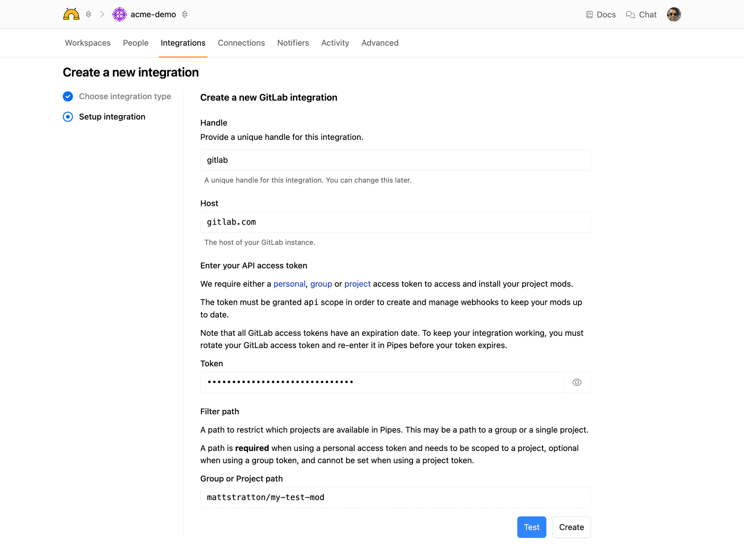Reveal the token with the eye icon

pyautogui.click(x=577, y=382)
